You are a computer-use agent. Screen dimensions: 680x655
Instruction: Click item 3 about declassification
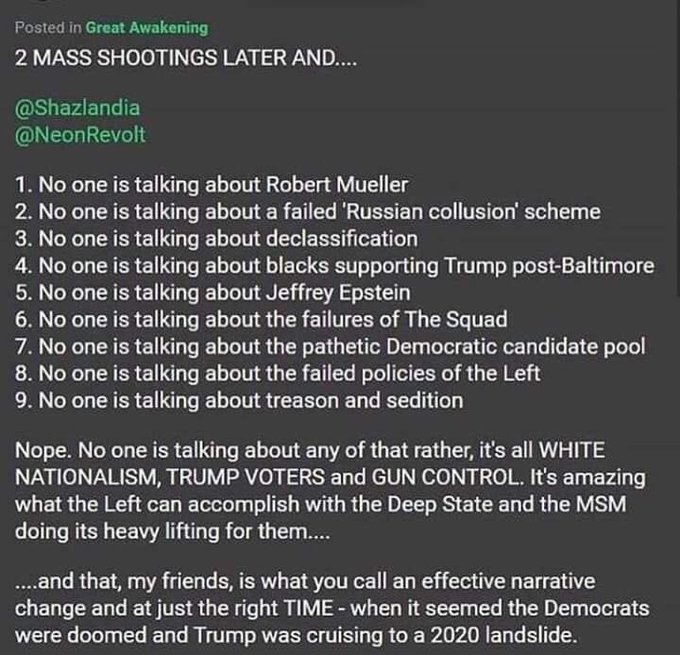[x=216, y=238]
